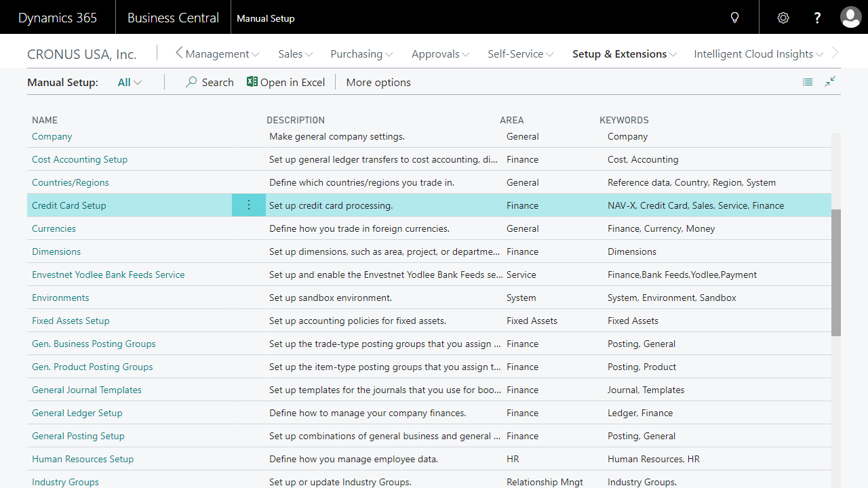The image size is (868, 488).
Task: Expand the Approvals menu
Action: coord(441,54)
